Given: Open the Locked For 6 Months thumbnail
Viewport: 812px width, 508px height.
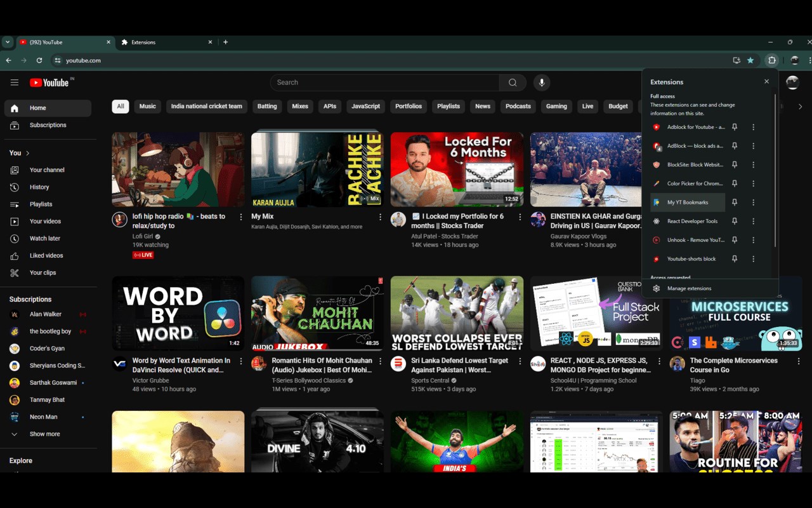Looking at the screenshot, I should (457, 170).
